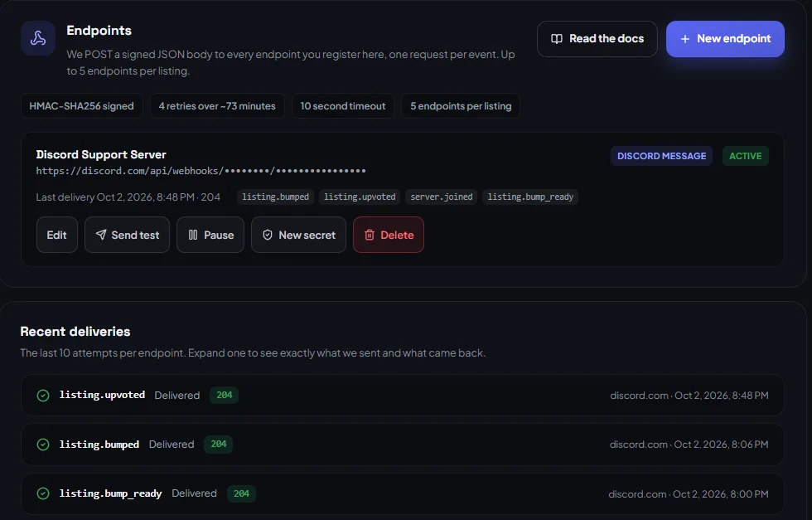Click the 204 status on listing.bump_ready row

point(241,493)
